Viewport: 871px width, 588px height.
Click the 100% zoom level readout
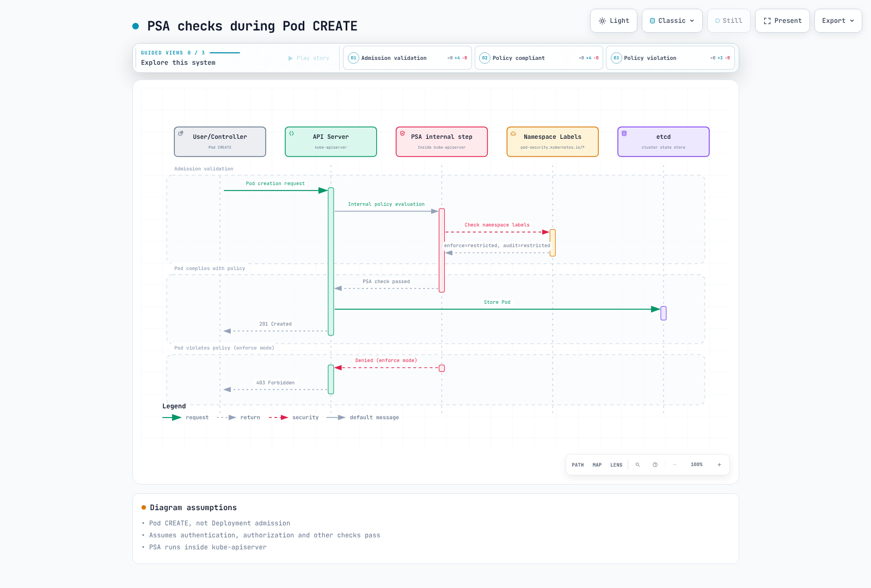(x=697, y=464)
